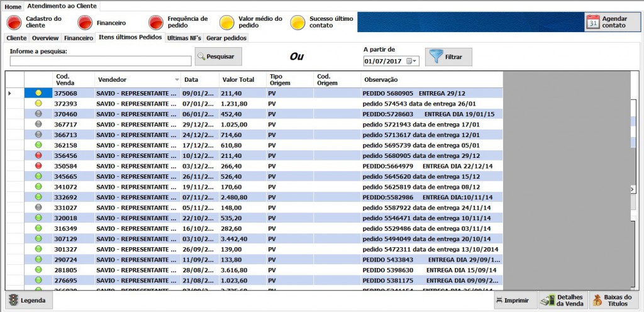Click the red Financeiro status light
The height and width of the screenshot is (312, 644).
pyautogui.click(x=85, y=23)
